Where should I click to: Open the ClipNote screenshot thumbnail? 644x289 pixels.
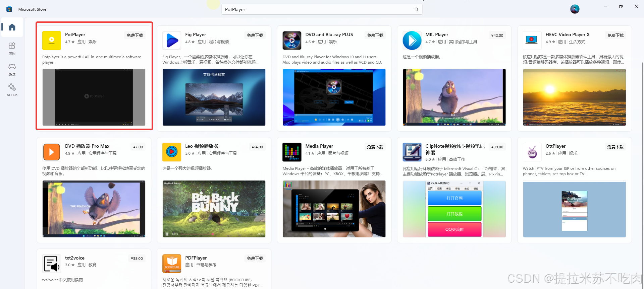pyautogui.click(x=454, y=209)
